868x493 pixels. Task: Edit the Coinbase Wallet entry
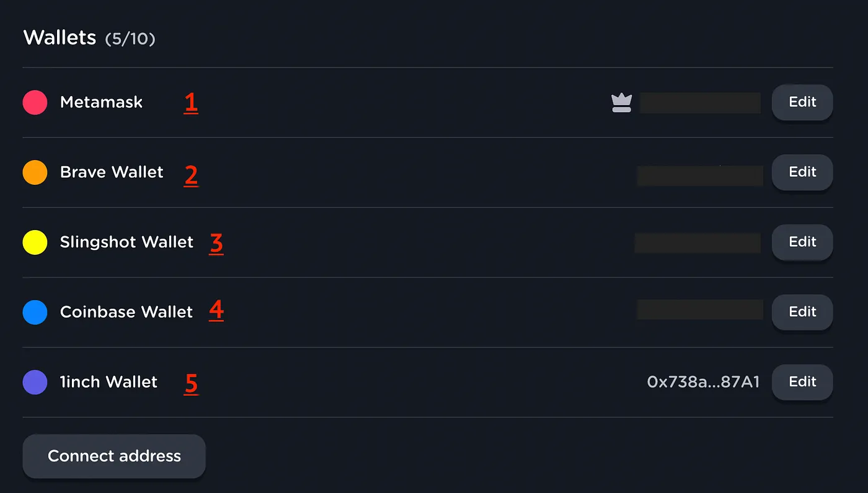[x=802, y=312]
